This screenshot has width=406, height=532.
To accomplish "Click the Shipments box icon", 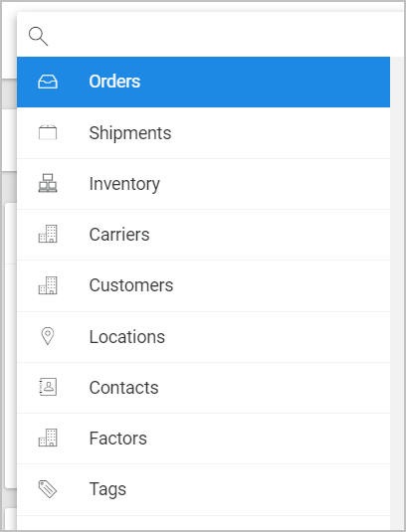I will coord(48,132).
